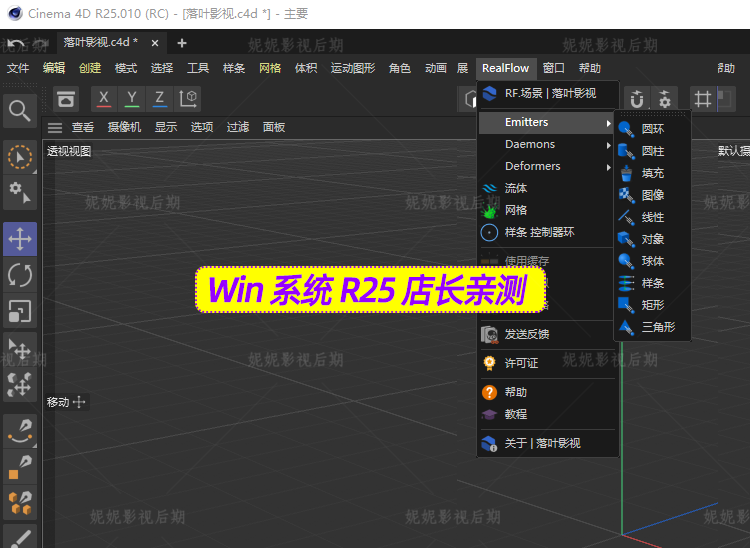Open 帮助 in RealFlow menu
The image size is (750, 548).
click(x=546, y=393)
